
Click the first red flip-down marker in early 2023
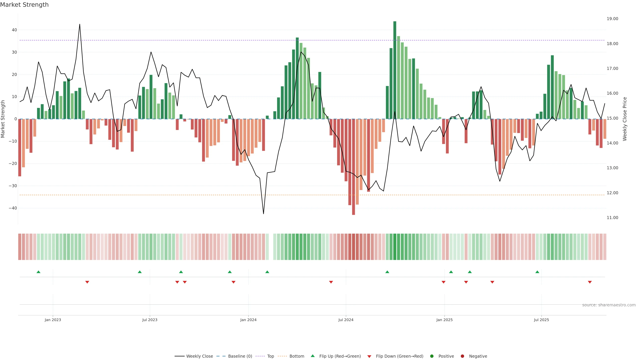[87, 282]
